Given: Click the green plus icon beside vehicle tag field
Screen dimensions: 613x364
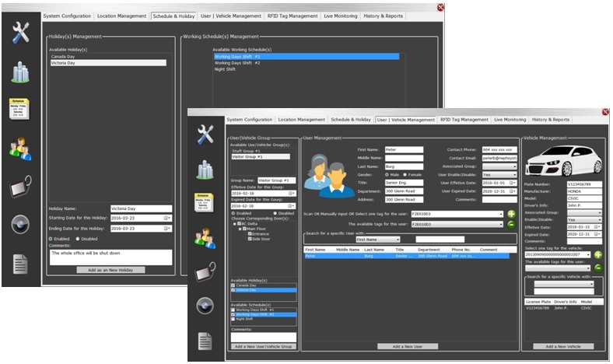Looking at the screenshot, I should pyautogui.click(x=599, y=254).
